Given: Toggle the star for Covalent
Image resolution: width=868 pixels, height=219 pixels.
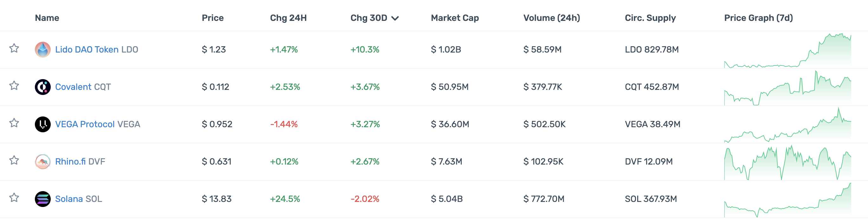Looking at the screenshot, I should point(14,86).
